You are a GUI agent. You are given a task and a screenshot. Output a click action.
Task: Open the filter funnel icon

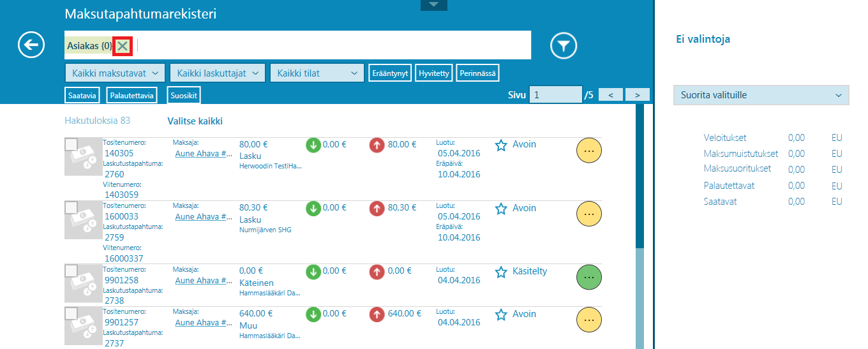pyautogui.click(x=564, y=45)
